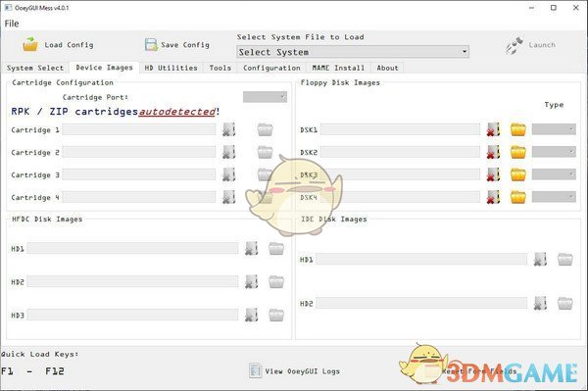Click the autodetected red text
Image resolution: width=588 pixels, height=391 pixels.
tap(177, 112)
